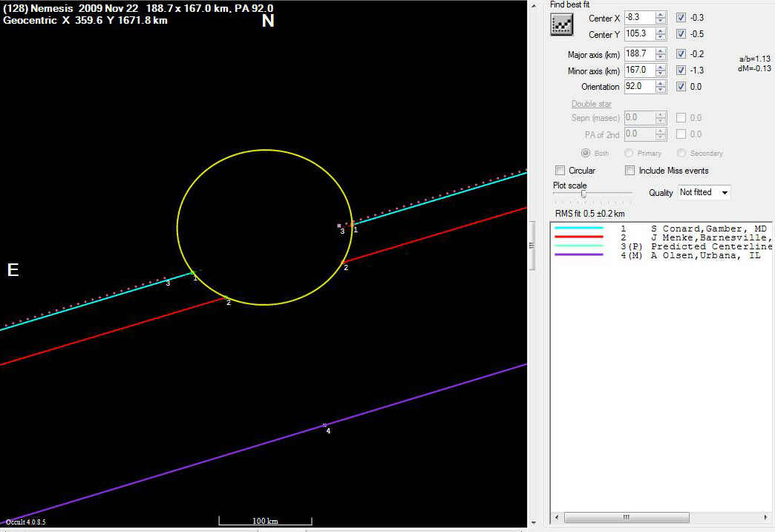Select the Both radio button

click(586, 153)
